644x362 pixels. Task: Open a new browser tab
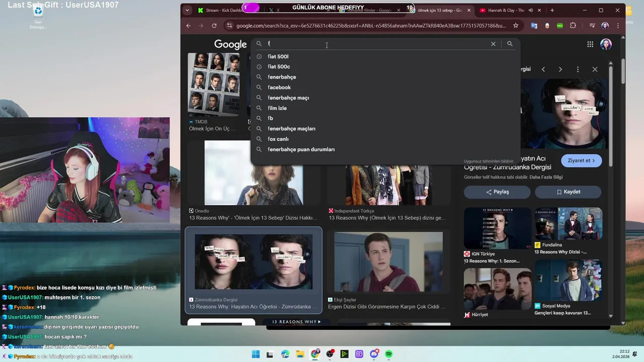coord(552,10)
